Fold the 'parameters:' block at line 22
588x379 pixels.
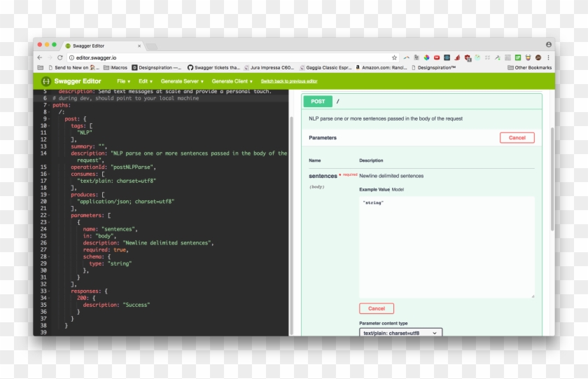tap(50, 216)
